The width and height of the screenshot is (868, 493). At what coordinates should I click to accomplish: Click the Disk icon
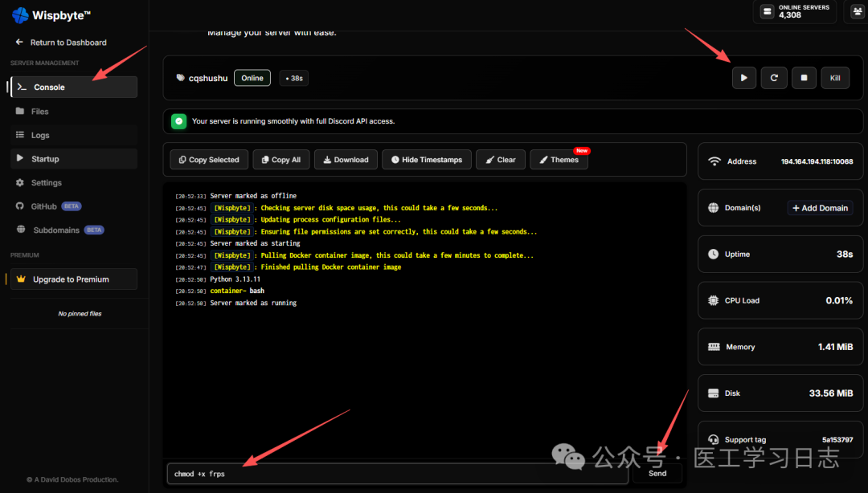click(x=714, y=393)
